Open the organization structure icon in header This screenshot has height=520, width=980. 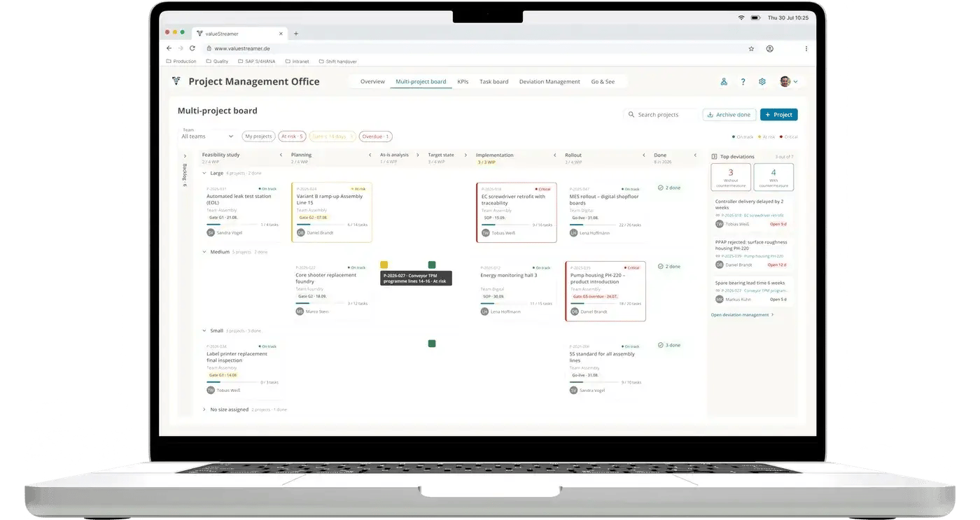coord(724,82)
